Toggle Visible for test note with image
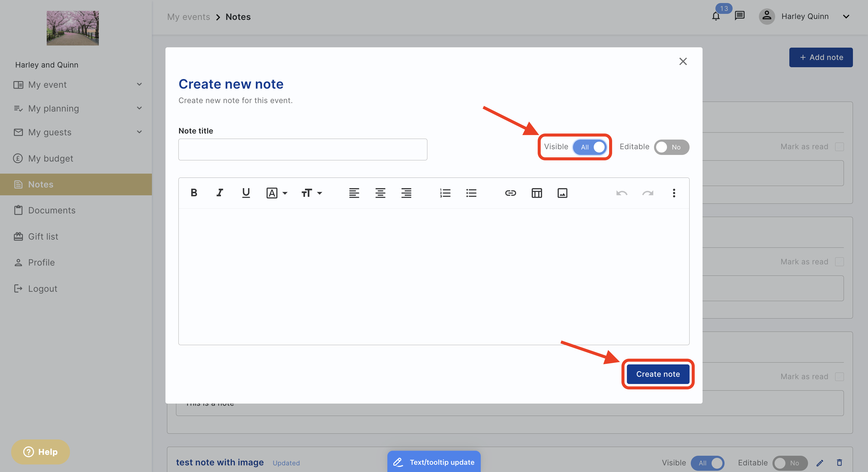Viewport: 868px width, 472px height. tap(707, 463)
